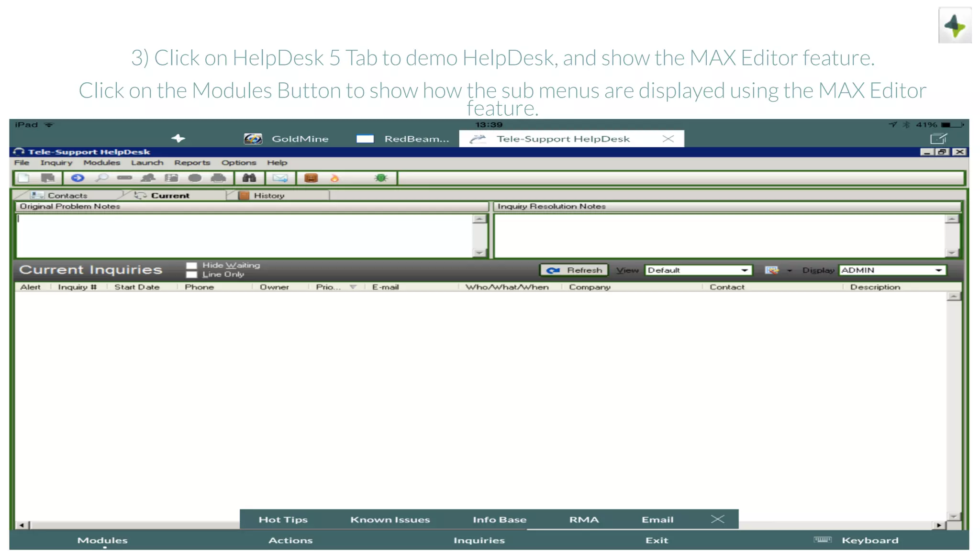Close the Modules submenu bar
This screenshot has height=551, width=980.
point(717,519)
